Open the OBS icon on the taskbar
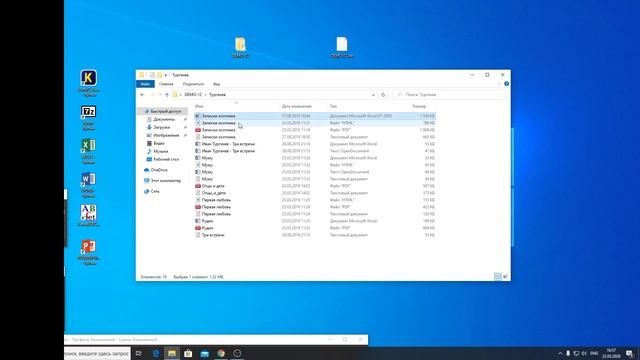 pyautogui.click(x=237, y=353)
